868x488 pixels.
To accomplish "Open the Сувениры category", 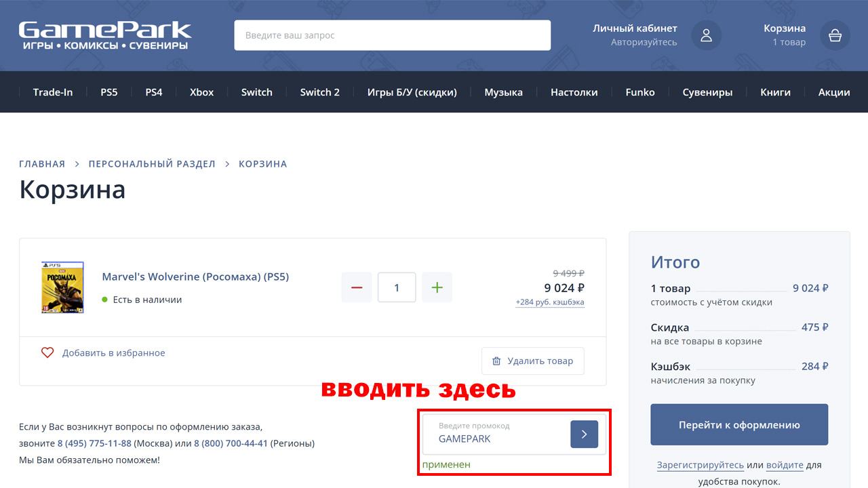I will (707, 92).
